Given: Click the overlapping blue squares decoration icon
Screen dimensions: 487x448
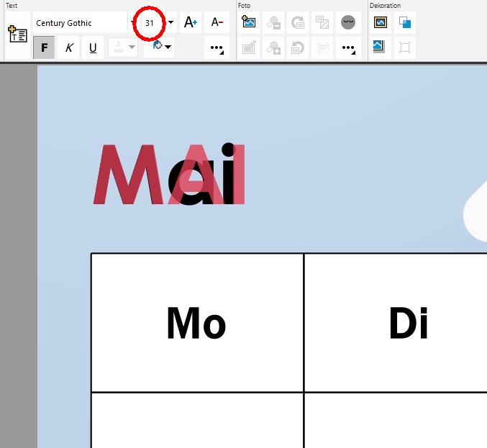Looking at the screenshot, I should pos(405,22).
